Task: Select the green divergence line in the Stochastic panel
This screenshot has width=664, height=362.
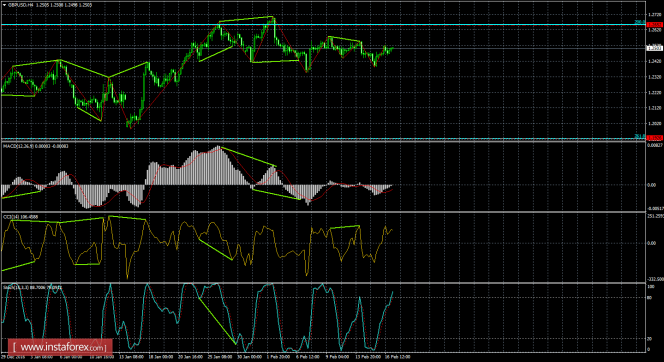Action: click(x=217, y=321)
